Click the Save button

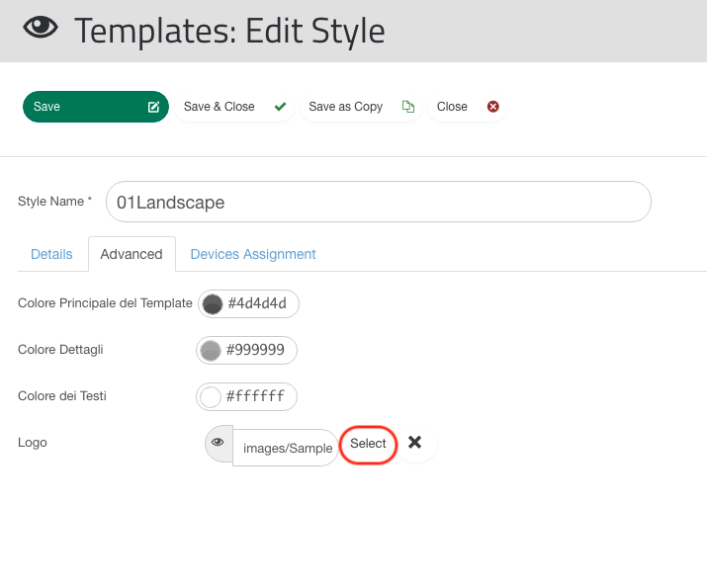click(x=96, y=107)
